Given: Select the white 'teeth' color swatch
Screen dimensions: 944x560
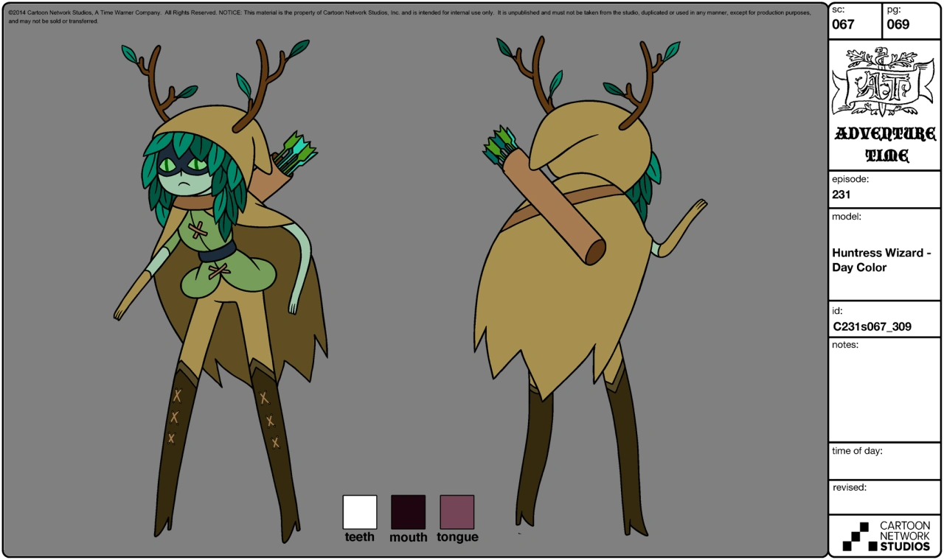Looking at the screenshot, I should click(359, 511).
